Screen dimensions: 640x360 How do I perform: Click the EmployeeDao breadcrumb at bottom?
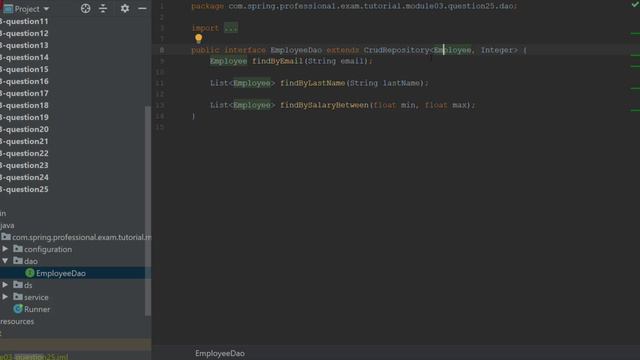pos(220,353)
